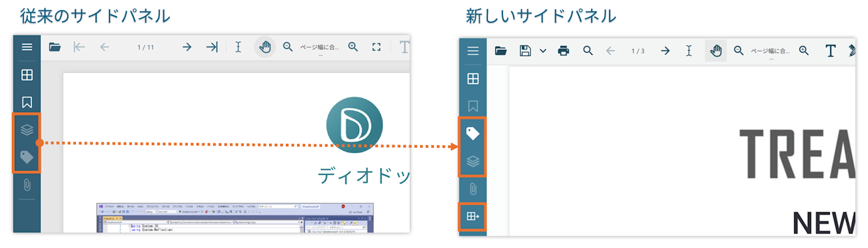The height and width of the screenshot is (248, 868).
Task: Toggle fullscreen mode in left viewer
Action: (x=376, y=47)
